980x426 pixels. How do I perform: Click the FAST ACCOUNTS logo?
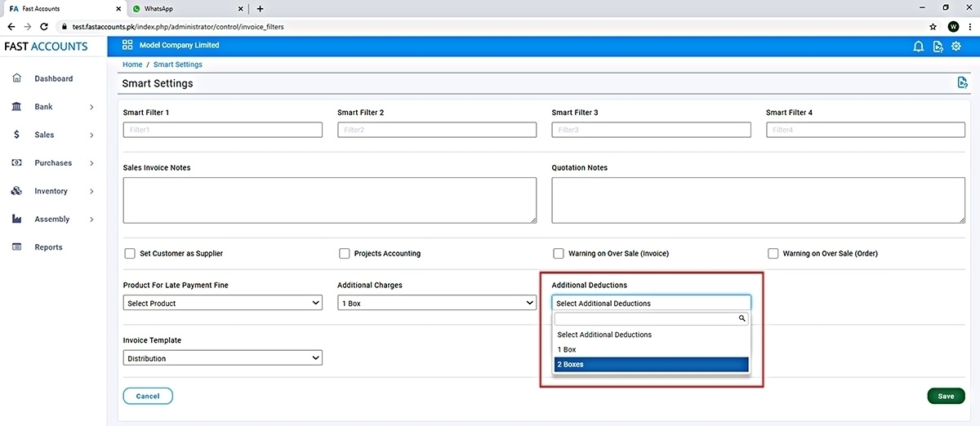[46, 47]
